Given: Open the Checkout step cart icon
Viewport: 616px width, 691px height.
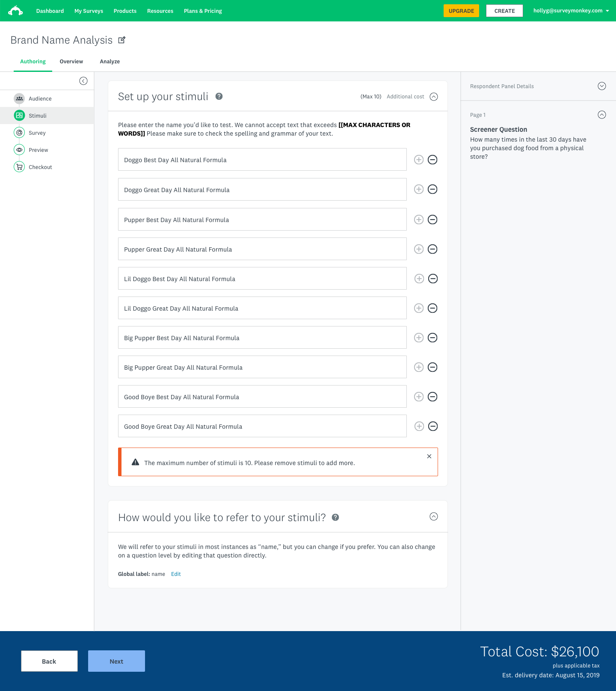Looking at the screenshot, I should [x=19, y=167].
